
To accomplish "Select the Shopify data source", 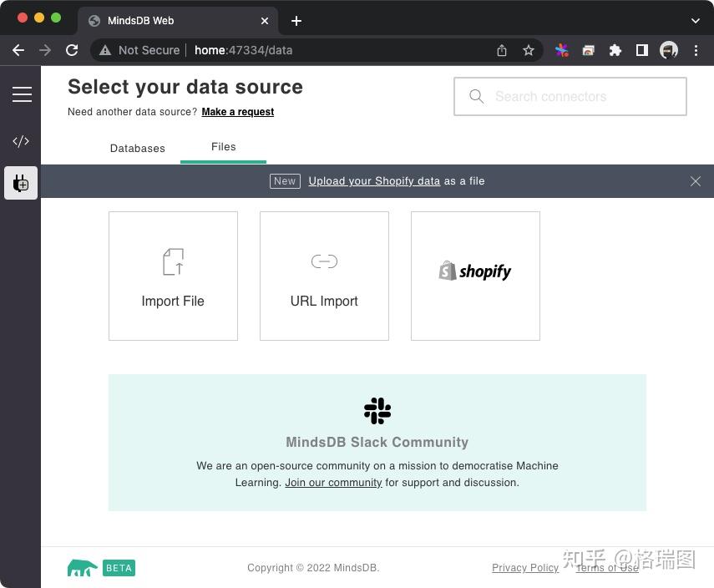I will click(475, 276).
